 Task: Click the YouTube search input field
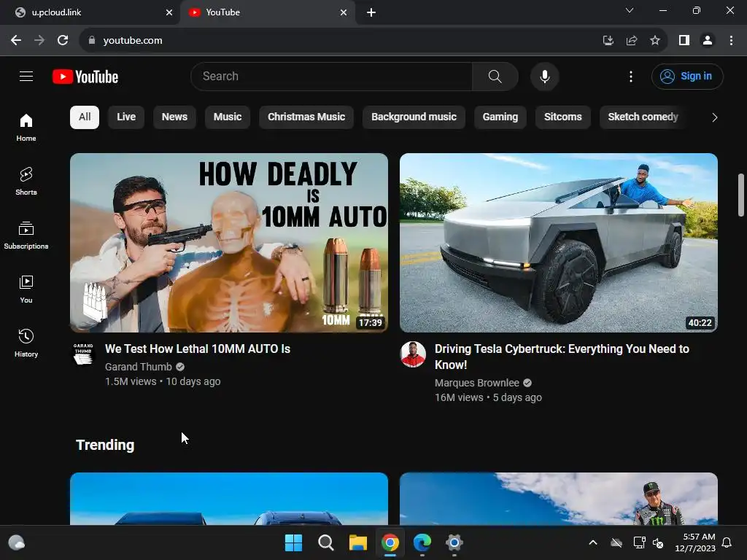point(331,76)
